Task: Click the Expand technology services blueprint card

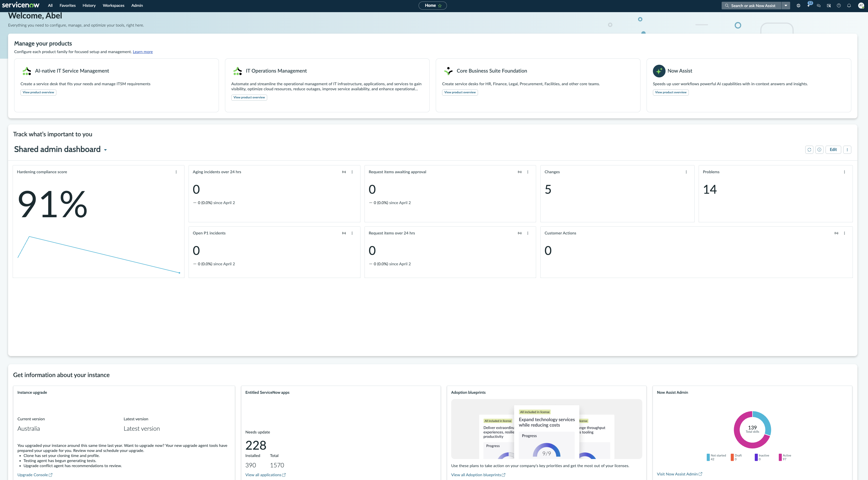Action: 546,432
